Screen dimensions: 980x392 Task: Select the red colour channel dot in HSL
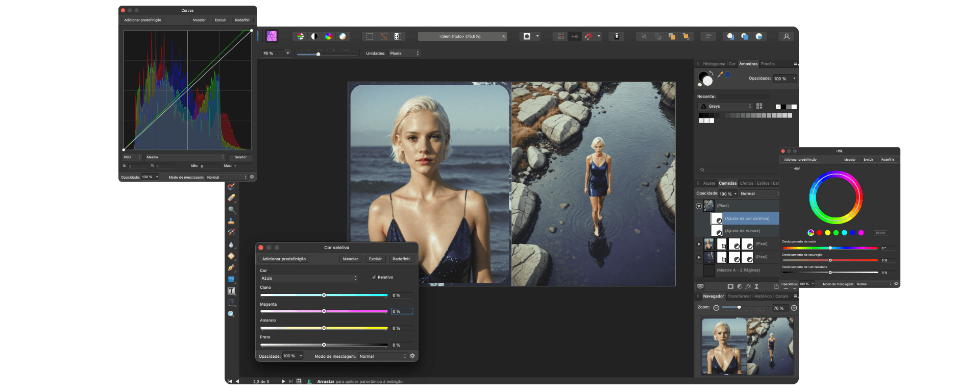pos(819,233)
